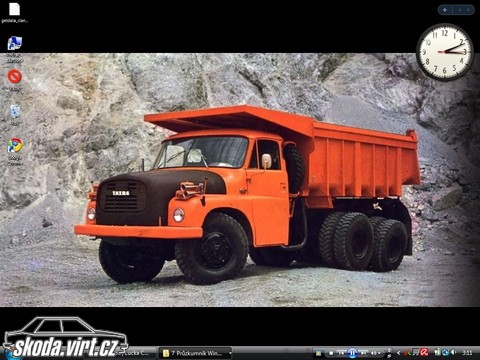
Task: Click the red Avira antivirus tray icon
Action: point(424,353)
